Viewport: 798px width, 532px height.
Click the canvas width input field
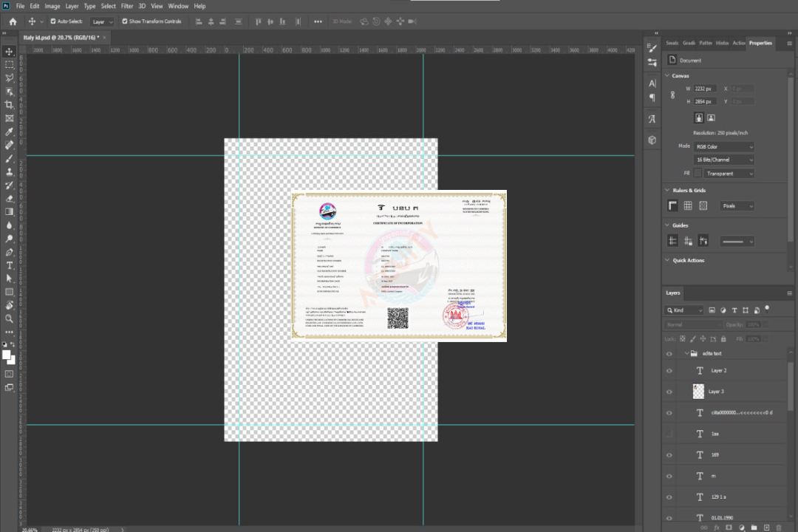pos(706,89)
